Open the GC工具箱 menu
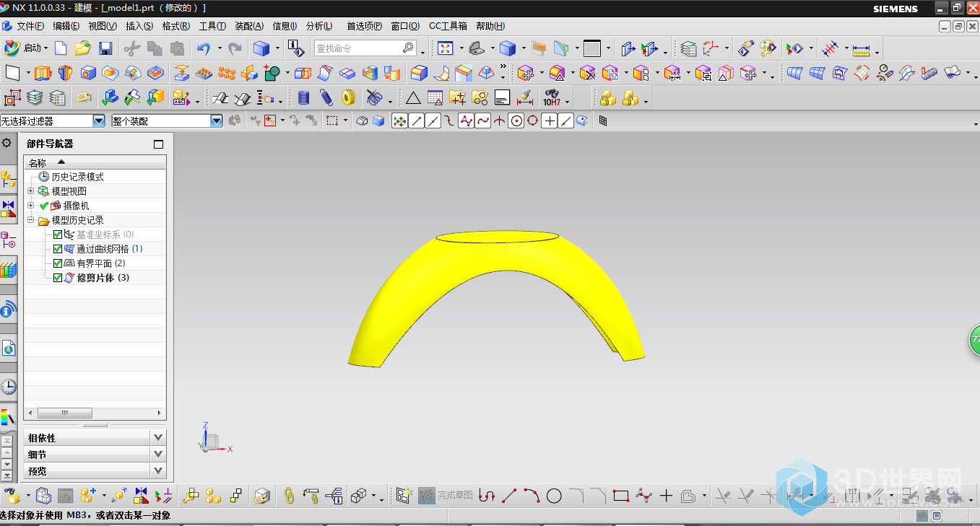 coord(448,26)
